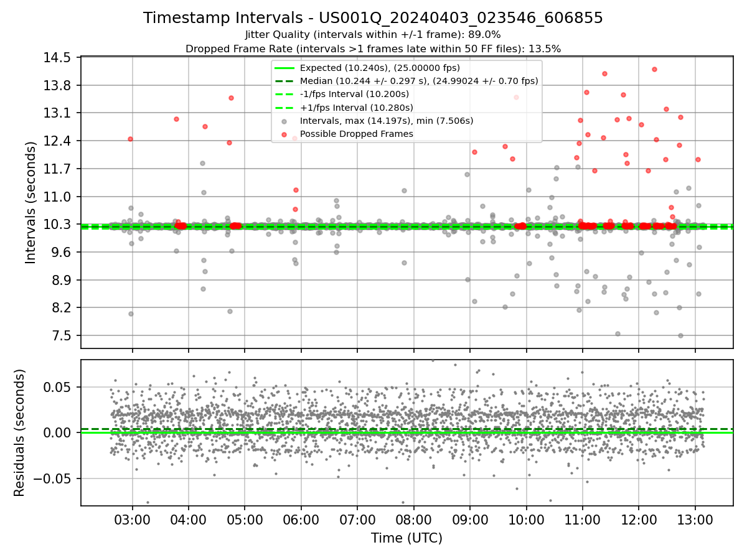The image size is (747, 560).
Task: Click the x-axis tick label '04:00'
Action: (188, 520)
